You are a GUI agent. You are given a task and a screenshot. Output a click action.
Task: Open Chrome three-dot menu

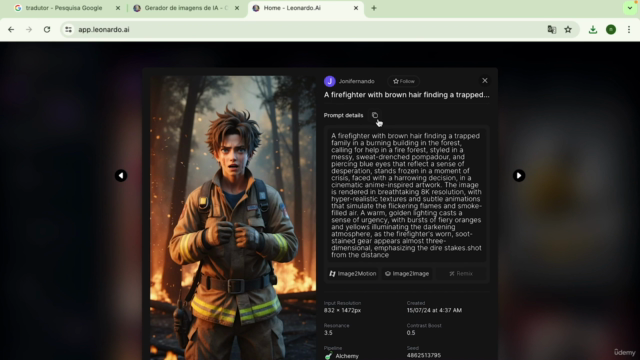pos(629,29)
